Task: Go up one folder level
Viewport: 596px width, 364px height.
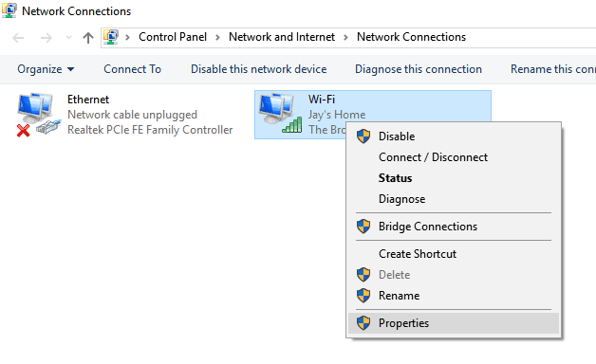Action: pyautogui.click(x=88, y=38)
